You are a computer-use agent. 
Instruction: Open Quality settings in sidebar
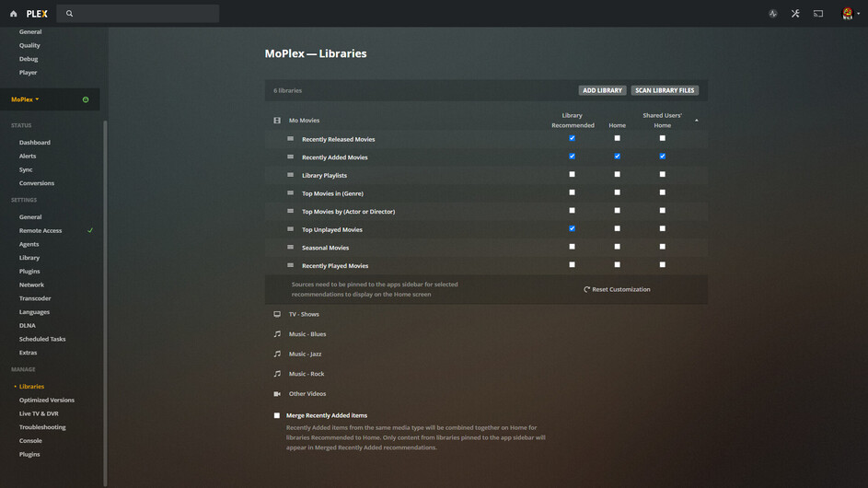click(29, 45)
